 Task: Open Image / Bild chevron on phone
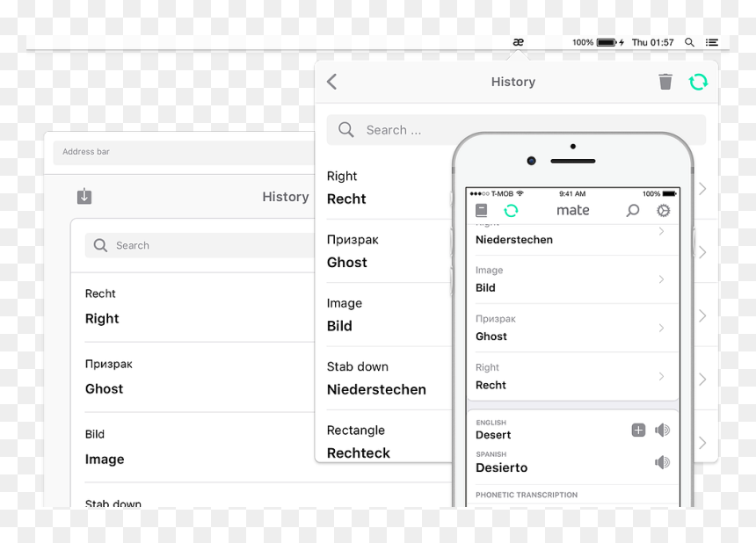point(661,279)
